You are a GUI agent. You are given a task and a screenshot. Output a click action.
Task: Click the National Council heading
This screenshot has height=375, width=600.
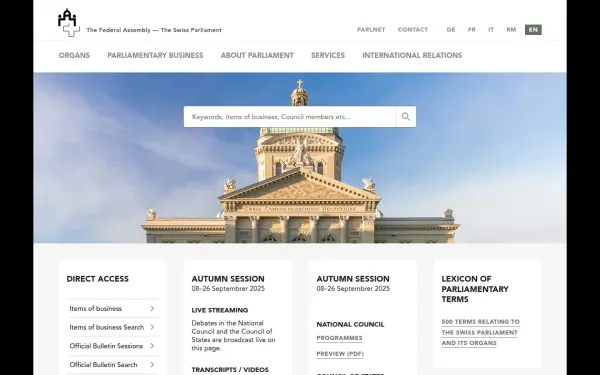[x=350, y=324]
